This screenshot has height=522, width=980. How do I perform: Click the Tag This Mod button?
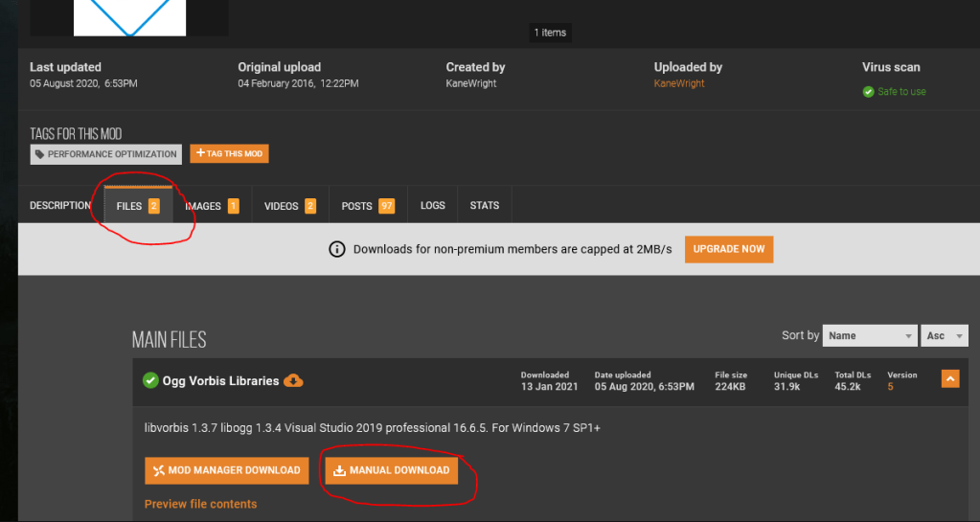[229, 153]
